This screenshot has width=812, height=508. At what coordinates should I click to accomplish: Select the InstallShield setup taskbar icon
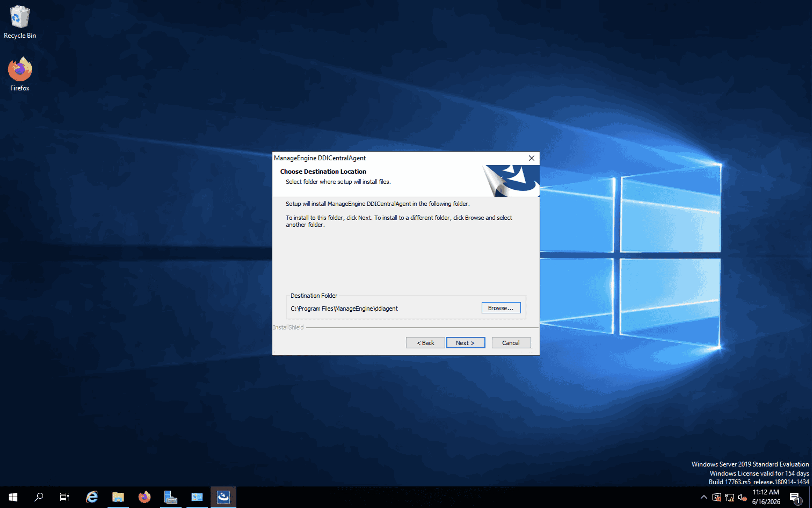coord(223,497)
